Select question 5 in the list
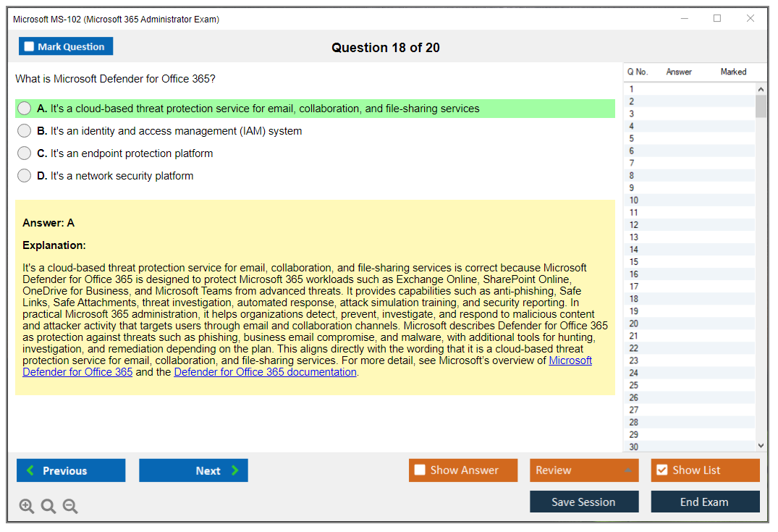The image size is (778, 532). [689, 138]
